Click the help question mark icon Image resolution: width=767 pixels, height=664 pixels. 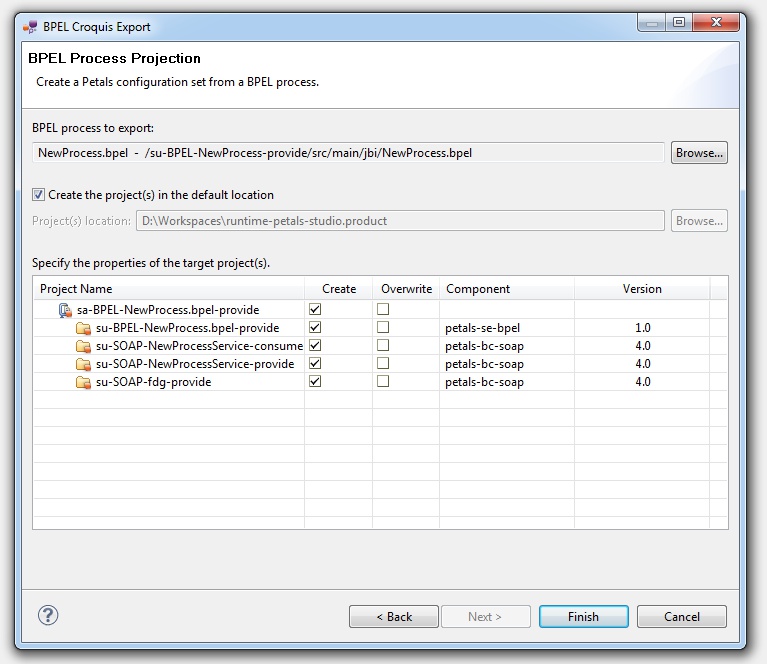point(48,615)
